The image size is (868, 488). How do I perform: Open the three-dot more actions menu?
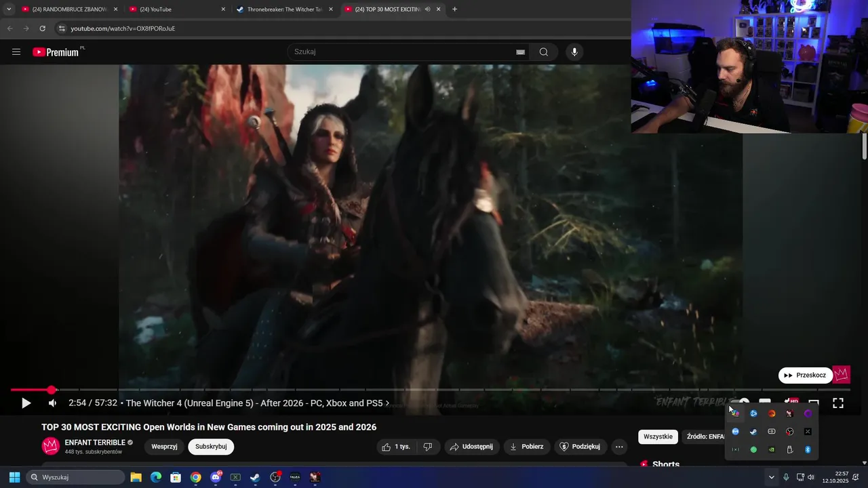tap(619, 447)
